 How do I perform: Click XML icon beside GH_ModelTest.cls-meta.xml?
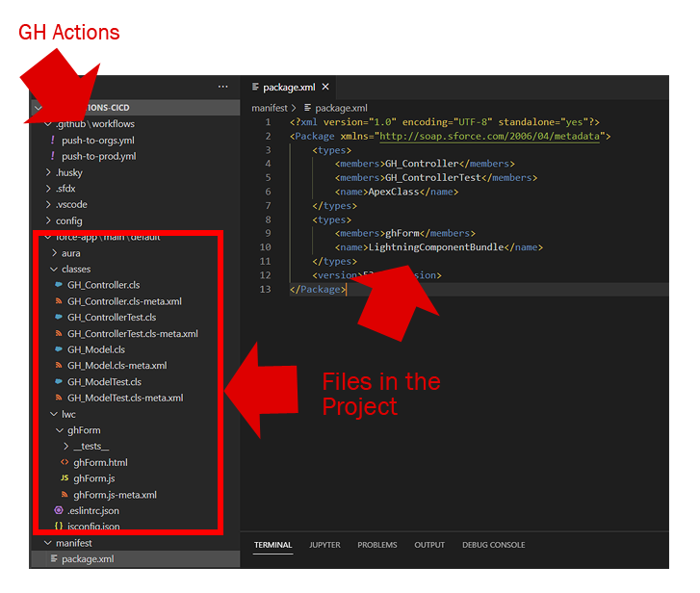[x=59, y=398]
